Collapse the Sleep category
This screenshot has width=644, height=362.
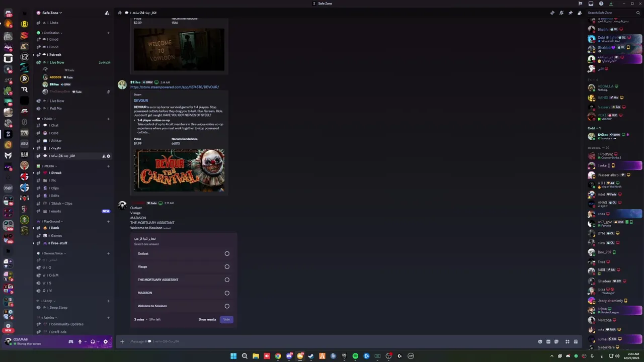[x=46, y=301]
